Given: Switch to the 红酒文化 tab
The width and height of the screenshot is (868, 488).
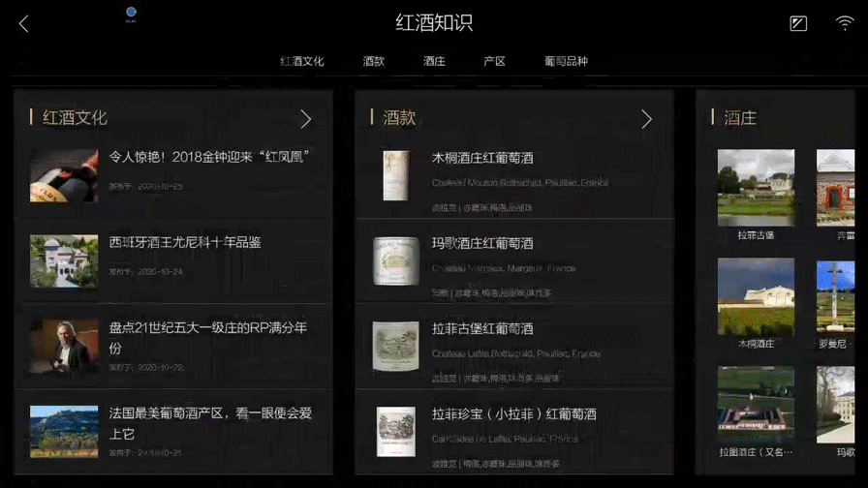Looking at the screenshot, I should (x=301, y=61).
